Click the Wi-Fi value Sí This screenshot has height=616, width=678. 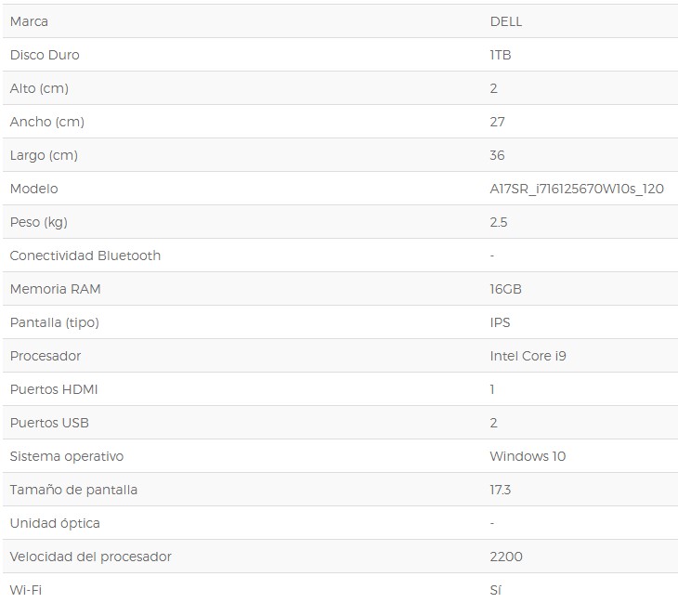tap(496, 590)
